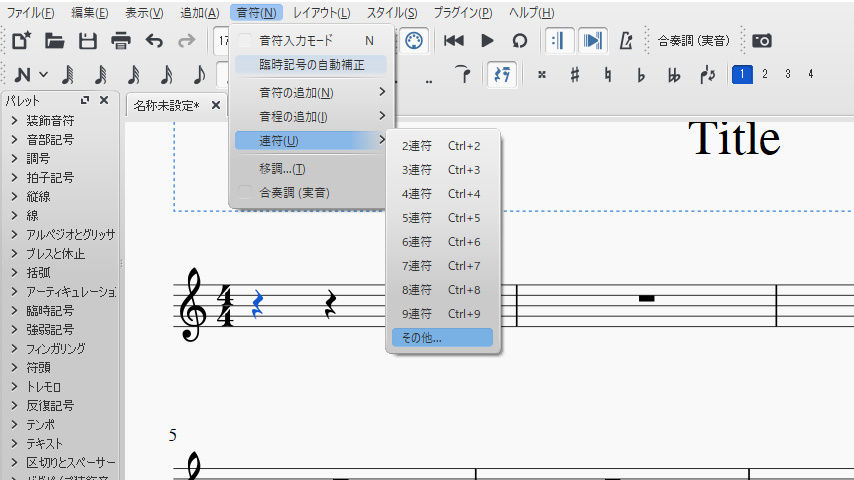This screenshot has width=854, height=480.
Task: Print the score using the printer icon
Action: pyautogui.click(x=121, y=41)
